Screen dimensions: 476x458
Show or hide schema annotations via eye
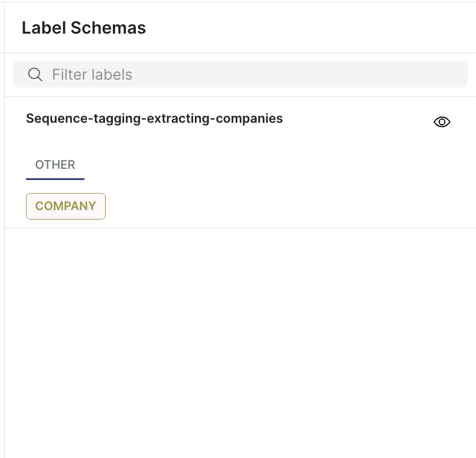pos(442,122)
